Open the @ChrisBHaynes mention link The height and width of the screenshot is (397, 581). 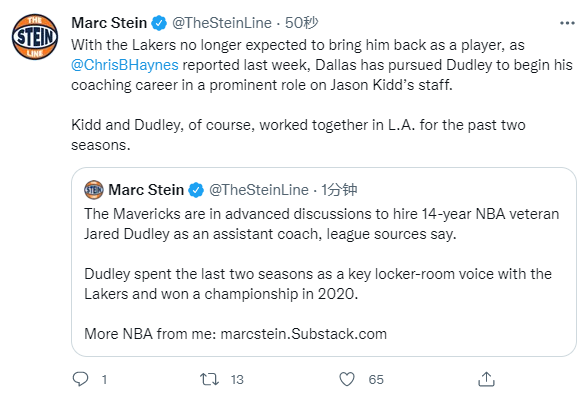[125, 65]
